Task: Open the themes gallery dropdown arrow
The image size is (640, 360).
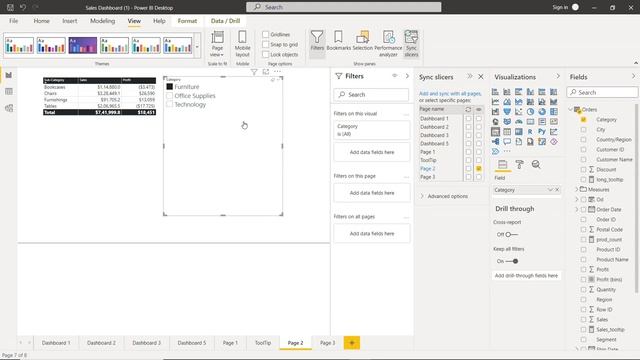Action: coord(197,46)
